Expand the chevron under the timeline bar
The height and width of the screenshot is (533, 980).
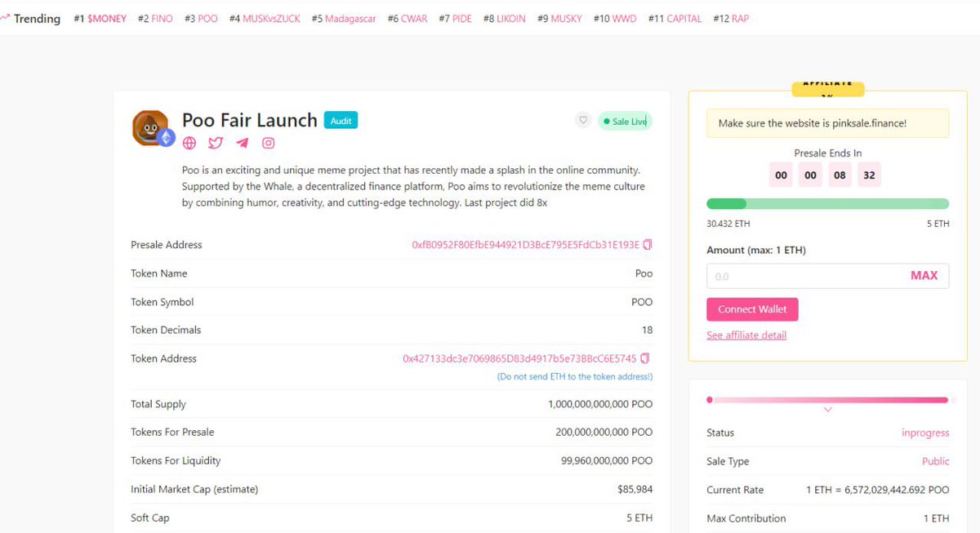[827, 410]
